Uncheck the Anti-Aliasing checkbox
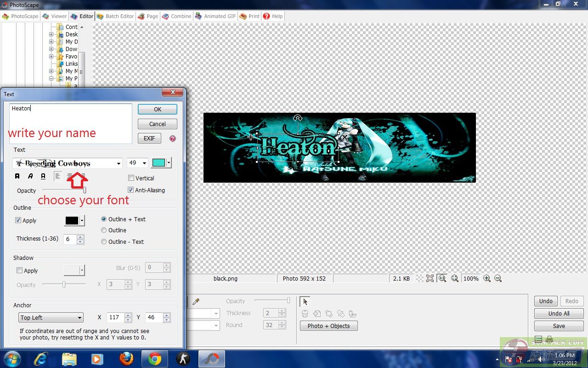 pos(131,190)
